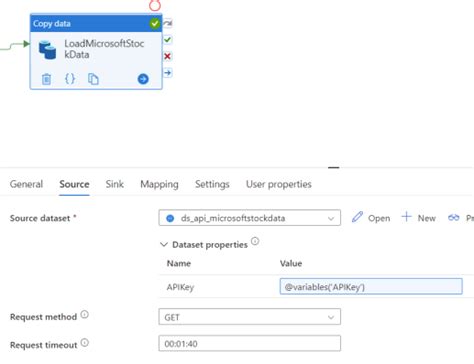This screenshot has width=474, height=364.
Task: Select the Upon Completion arrow connector
Action: (x=168, y=73)
